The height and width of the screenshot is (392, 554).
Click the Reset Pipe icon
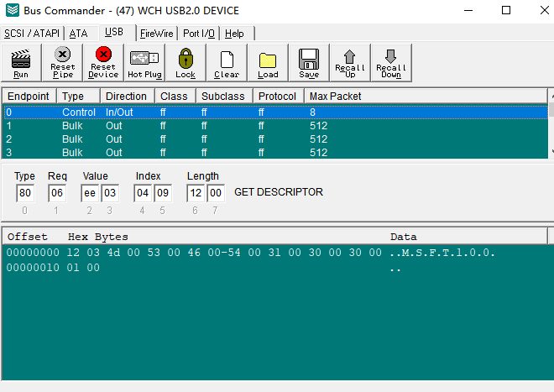pos(63,55)
